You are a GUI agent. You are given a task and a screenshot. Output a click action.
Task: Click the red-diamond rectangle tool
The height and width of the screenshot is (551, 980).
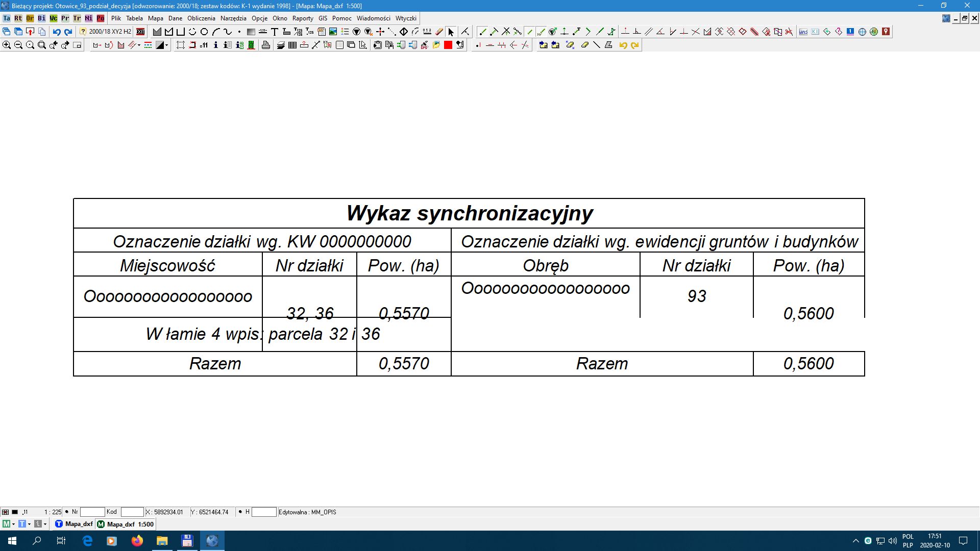pos(743,32)
